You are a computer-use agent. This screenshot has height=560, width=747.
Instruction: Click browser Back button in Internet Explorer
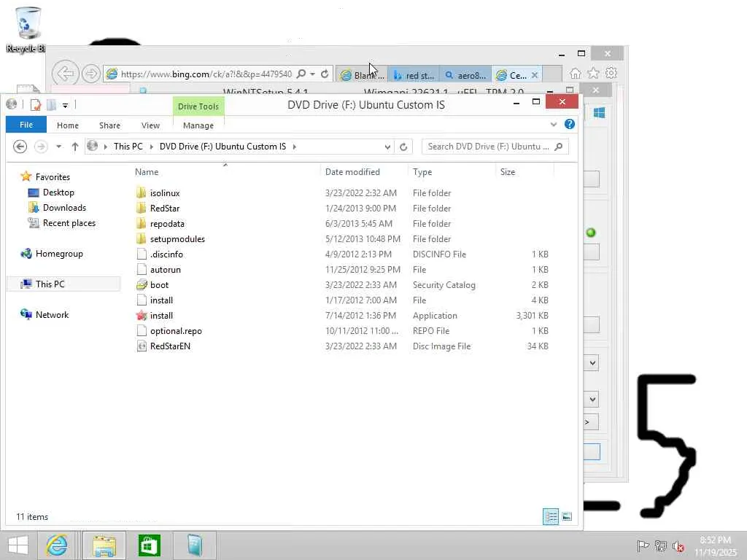tap(65, 74)
